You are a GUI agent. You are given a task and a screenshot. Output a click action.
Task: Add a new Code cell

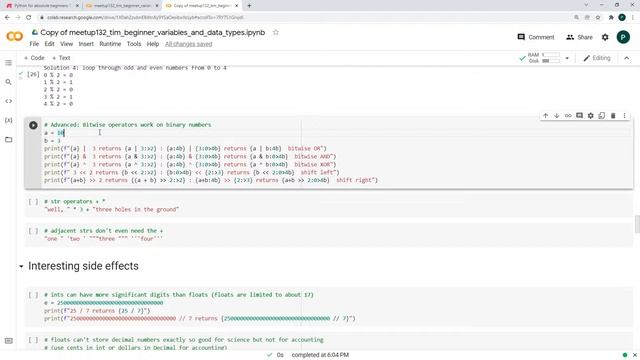(x=34, y=58)
